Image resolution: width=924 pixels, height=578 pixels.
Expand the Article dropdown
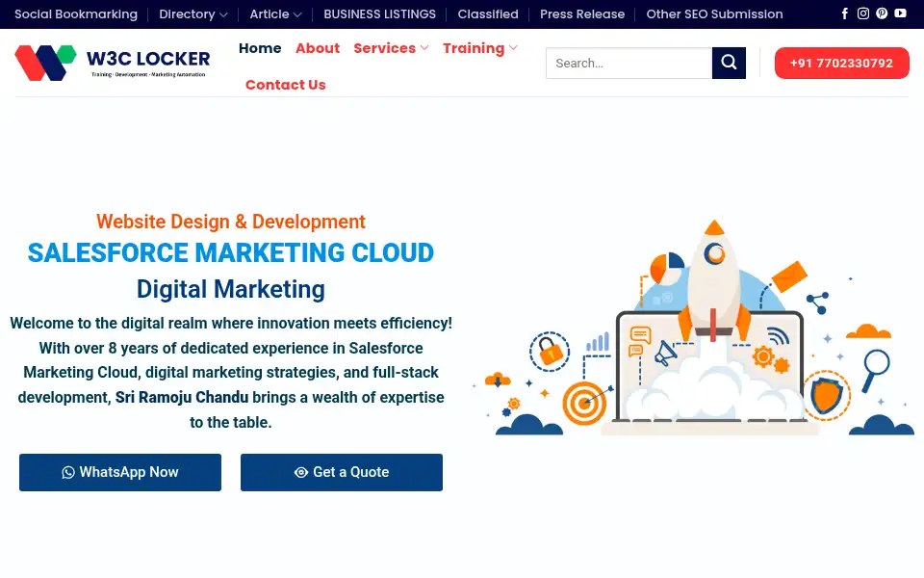click(x=297, y=14)
